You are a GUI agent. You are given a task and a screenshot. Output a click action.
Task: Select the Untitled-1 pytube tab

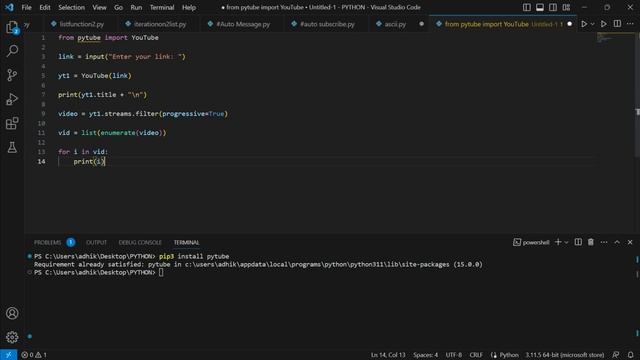[x=502, y=24]
